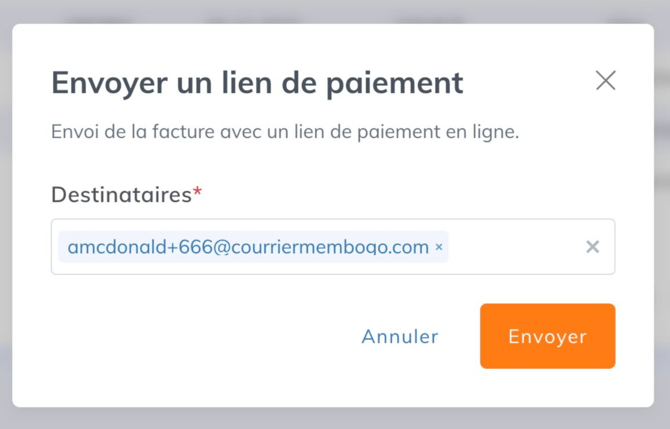
Task: Click the red required asterisk
Action: (197, 191)
